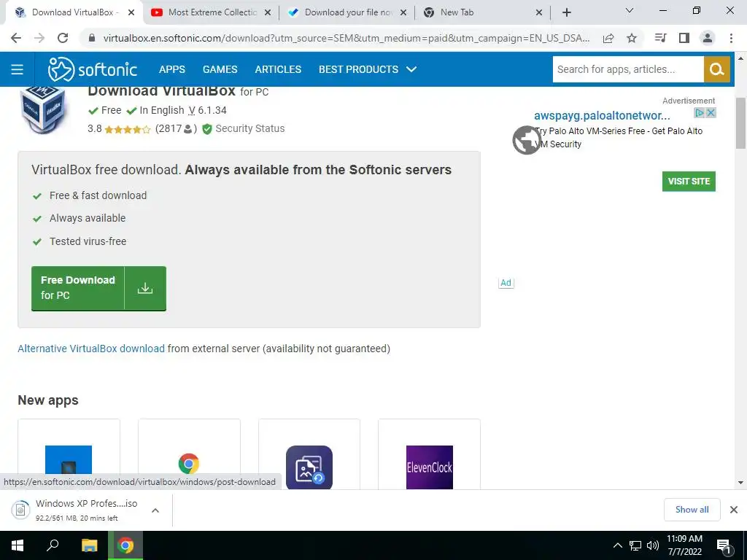Open the ElevenClock app thumbnail
This screenshot has width=747, height=560.
click(429, 467)
